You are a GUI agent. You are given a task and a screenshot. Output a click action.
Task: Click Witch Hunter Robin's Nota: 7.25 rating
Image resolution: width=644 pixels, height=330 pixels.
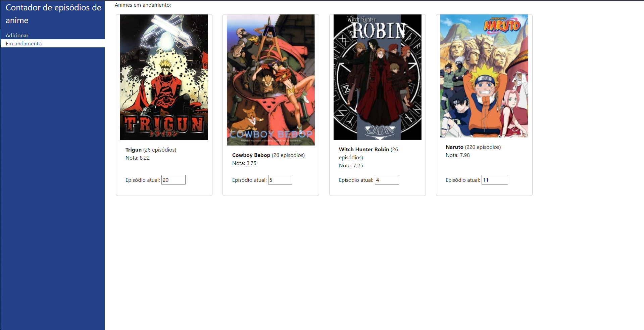[x=351, y=166]
